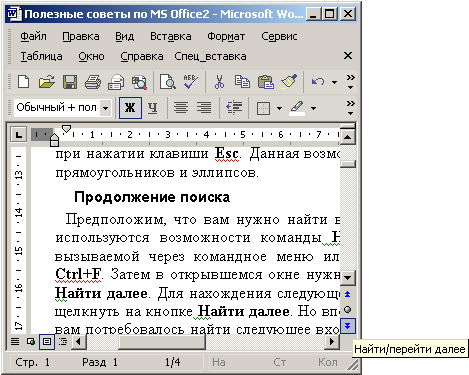The image size is (469, 375).
Task: Open the Формат menu
Action: [x=226, y=36]
